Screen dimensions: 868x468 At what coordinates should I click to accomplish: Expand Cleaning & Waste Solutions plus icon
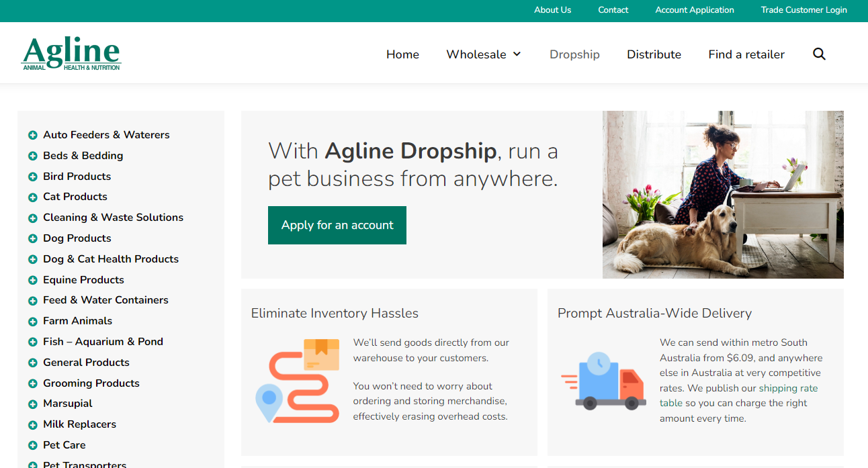32,218
